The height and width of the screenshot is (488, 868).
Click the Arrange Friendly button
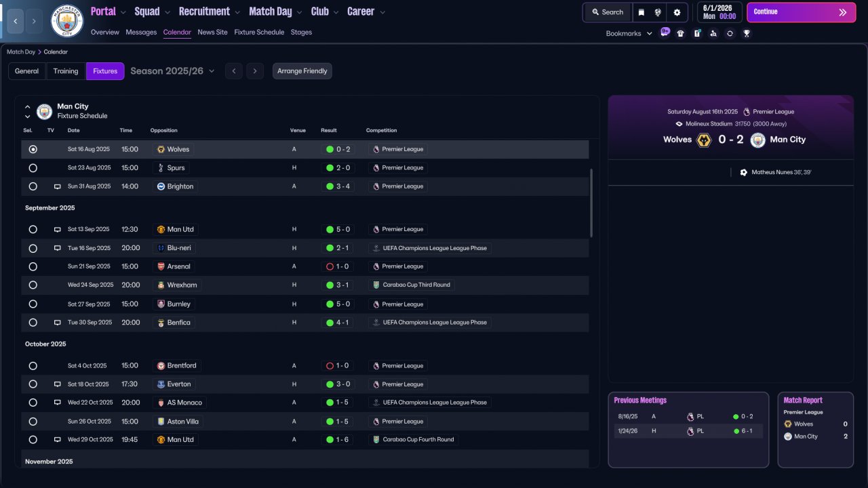[302, 71]
